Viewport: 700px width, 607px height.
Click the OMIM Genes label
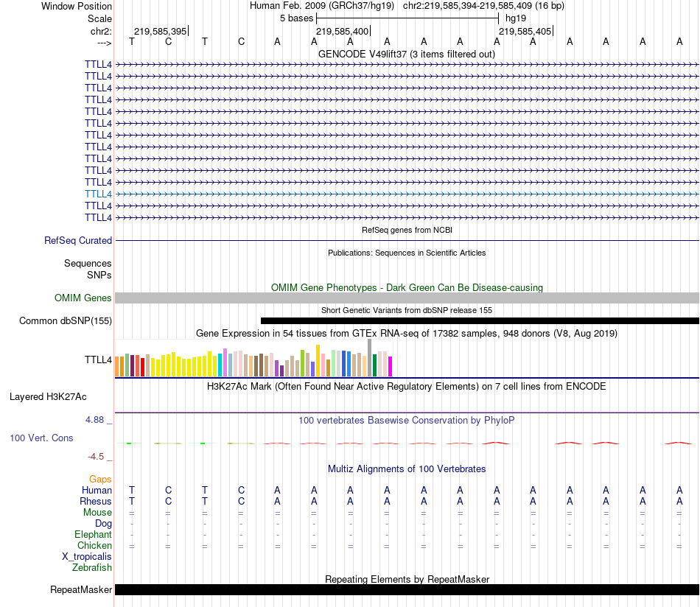click(83, 298)
